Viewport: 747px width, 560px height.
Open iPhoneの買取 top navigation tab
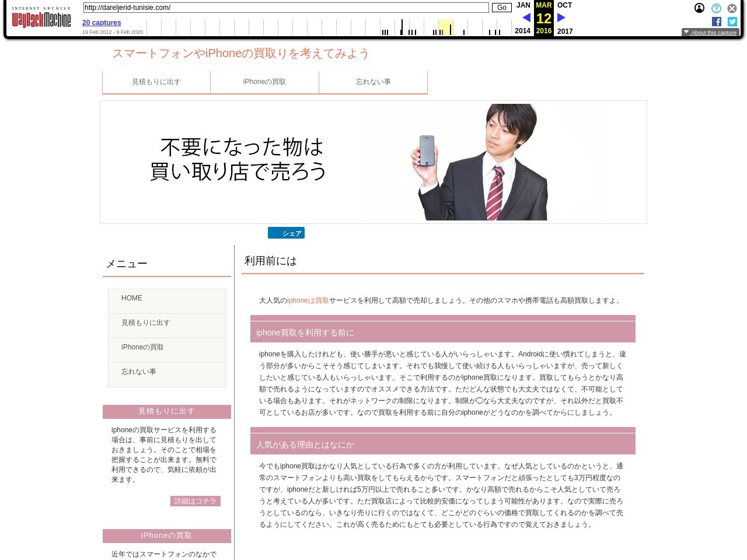click(264, 82)
